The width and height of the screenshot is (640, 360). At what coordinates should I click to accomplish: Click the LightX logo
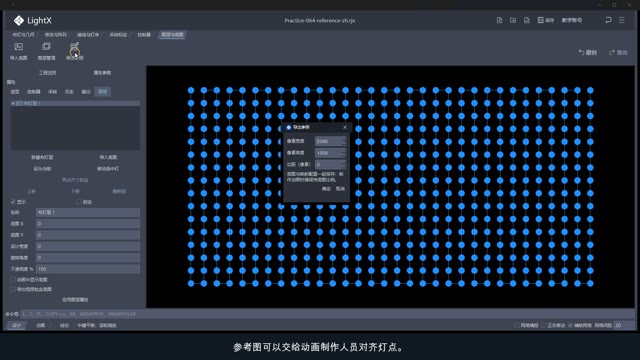tap(32, 20)
